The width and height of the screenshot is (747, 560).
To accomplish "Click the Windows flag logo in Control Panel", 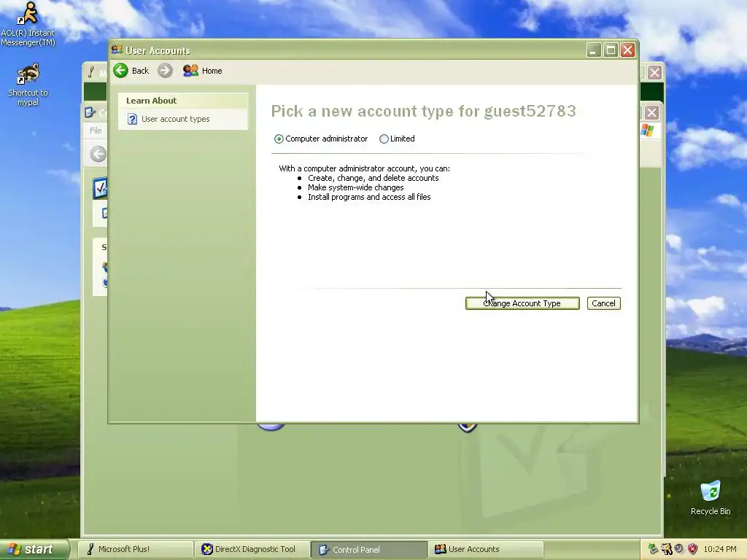I will click(648, 130).
